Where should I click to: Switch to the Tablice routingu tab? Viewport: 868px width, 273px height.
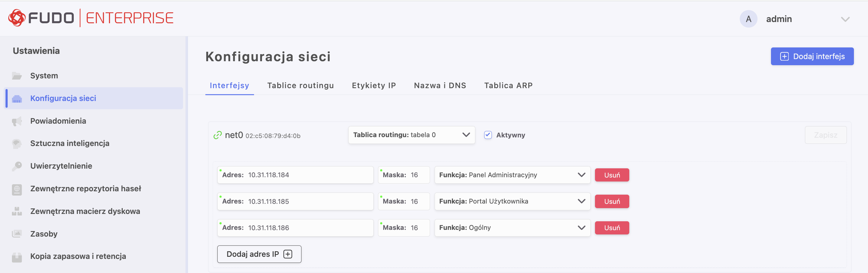coord(300,86)
